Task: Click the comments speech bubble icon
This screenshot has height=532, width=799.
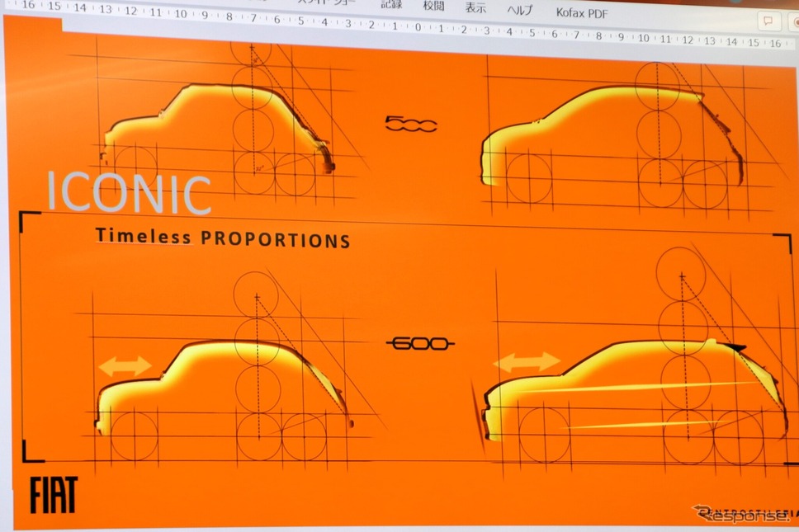Action: coord(768,21)
